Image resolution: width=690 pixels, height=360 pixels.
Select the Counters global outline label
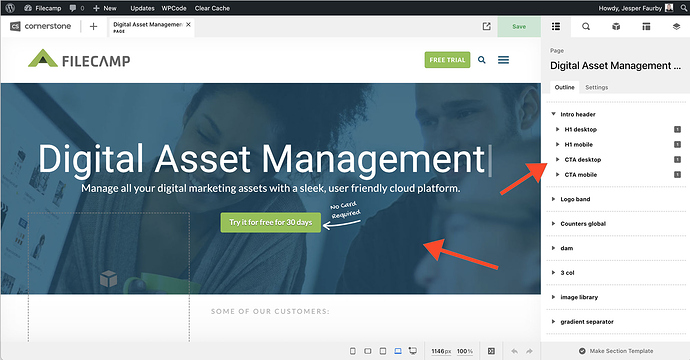click(x=583, y=224)
